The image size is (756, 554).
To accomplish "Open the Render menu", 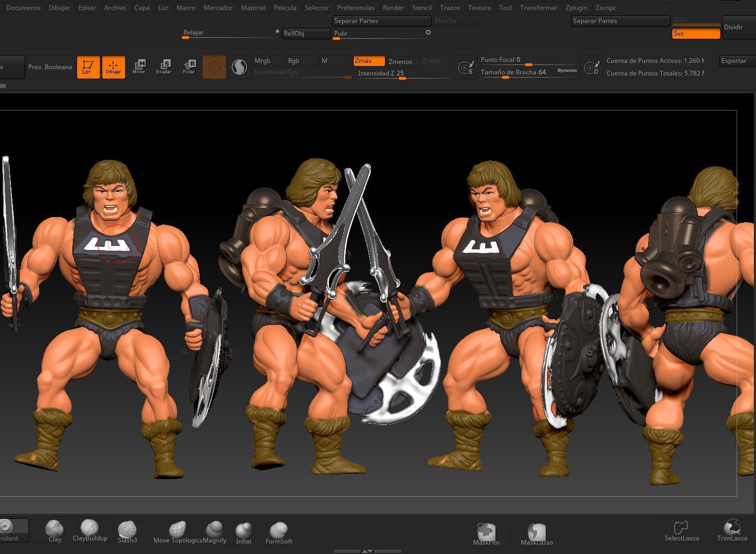I will (393, 8).
